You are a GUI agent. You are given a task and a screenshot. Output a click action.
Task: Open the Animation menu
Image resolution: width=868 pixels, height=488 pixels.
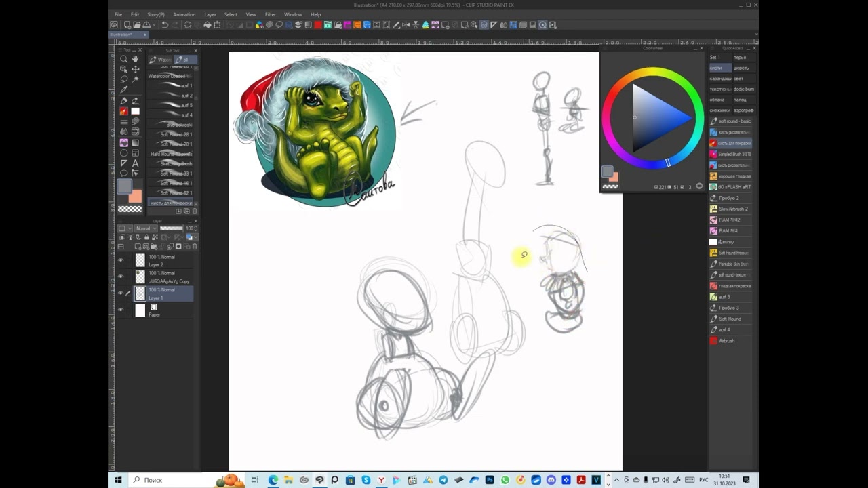click(184, 14)
